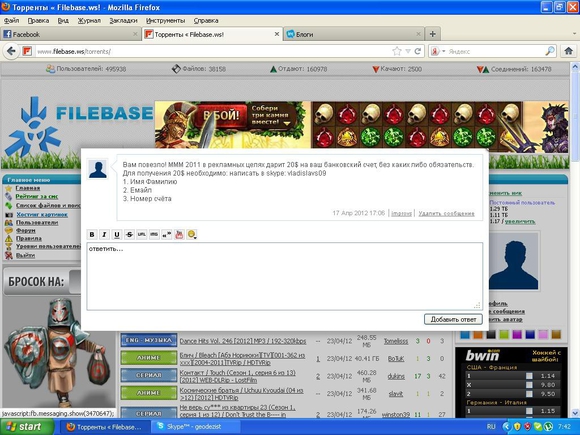Click the Яндекс search input field
Screen dimensions: 580x435
pyautogui.click(x=496, y=51)
